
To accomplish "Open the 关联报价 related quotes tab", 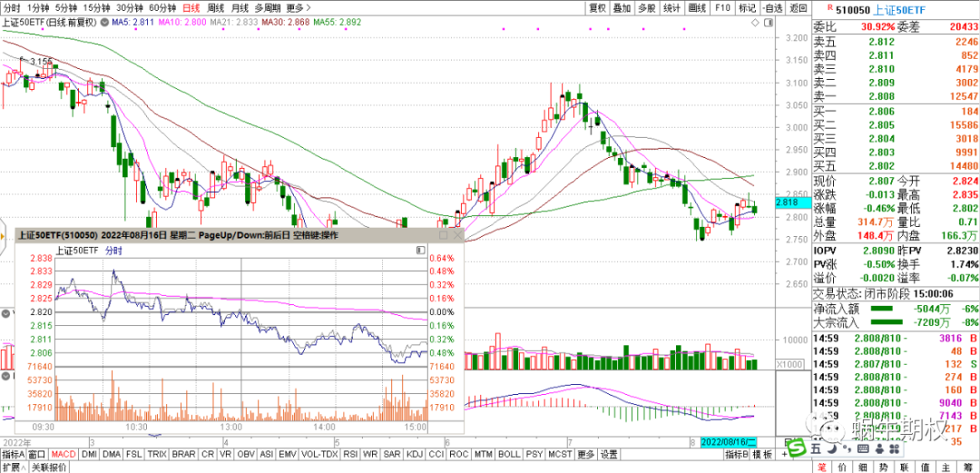I will [x=49, y=467].
